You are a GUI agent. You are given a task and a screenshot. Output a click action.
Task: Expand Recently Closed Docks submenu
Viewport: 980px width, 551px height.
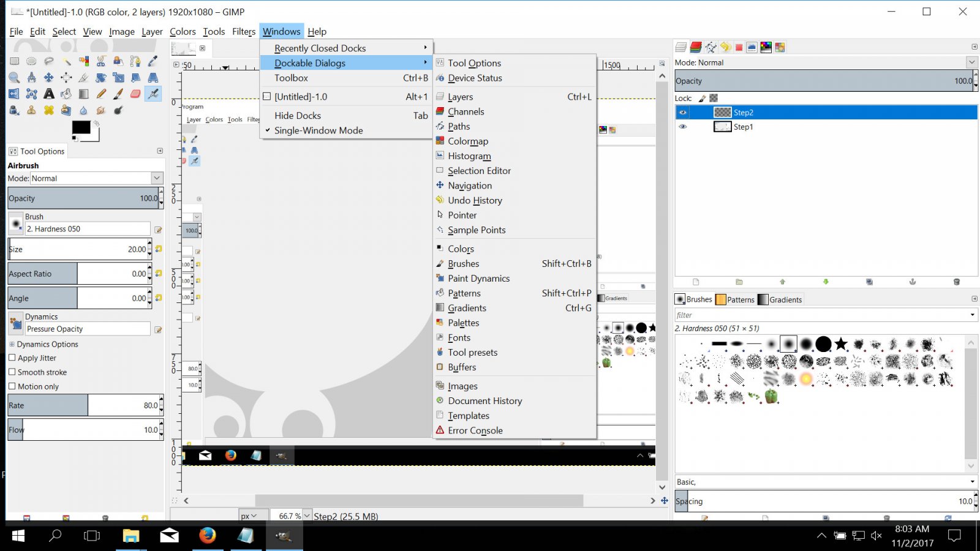[x=346, y=48]
